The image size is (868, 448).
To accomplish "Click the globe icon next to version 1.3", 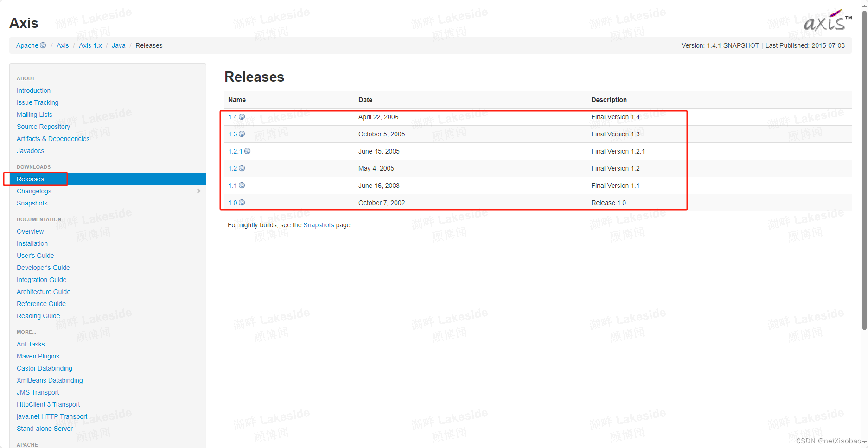I will [x=242, y=134].
